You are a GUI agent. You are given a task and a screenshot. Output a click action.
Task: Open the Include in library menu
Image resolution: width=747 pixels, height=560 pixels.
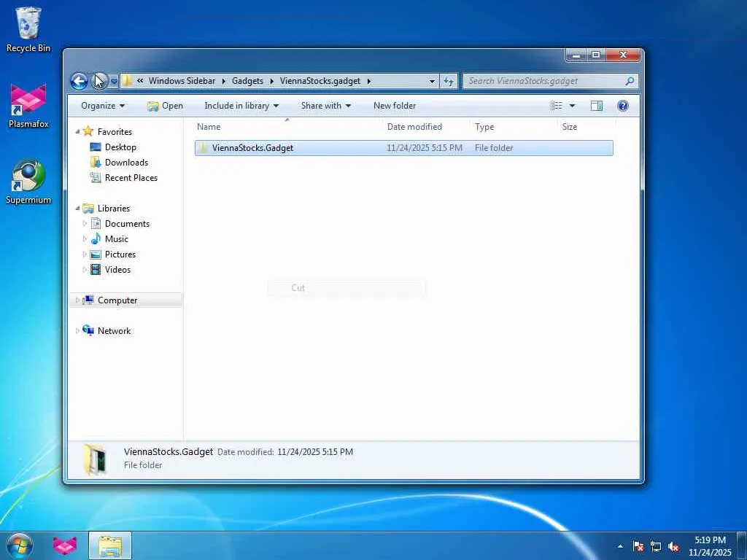point(241,106)
